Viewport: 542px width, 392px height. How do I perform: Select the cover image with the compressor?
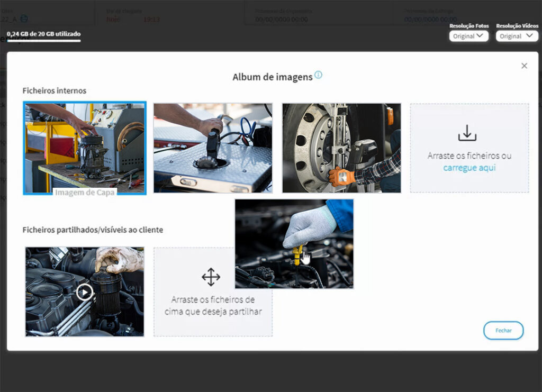[x=85, y=143]
